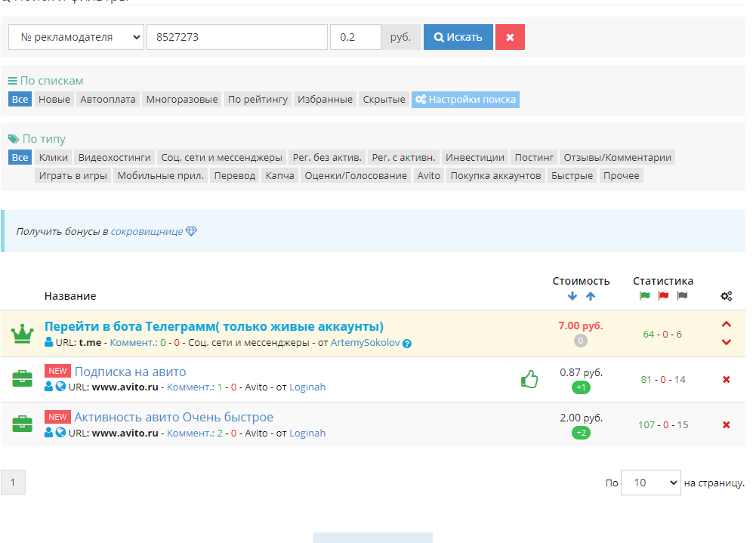This screenshot has width=756, height=543.
Task: Filter list by Автооплата
Action: [108, 100]
